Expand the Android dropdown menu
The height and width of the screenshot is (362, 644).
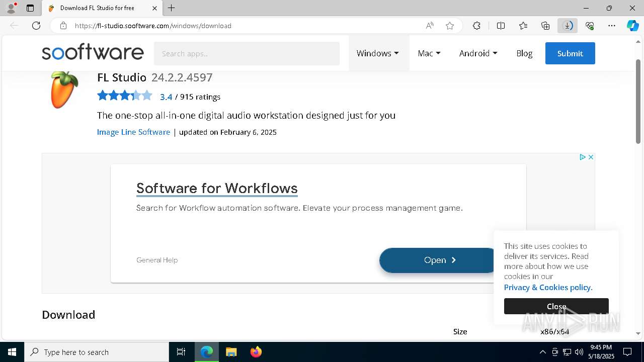click(478, 53)
